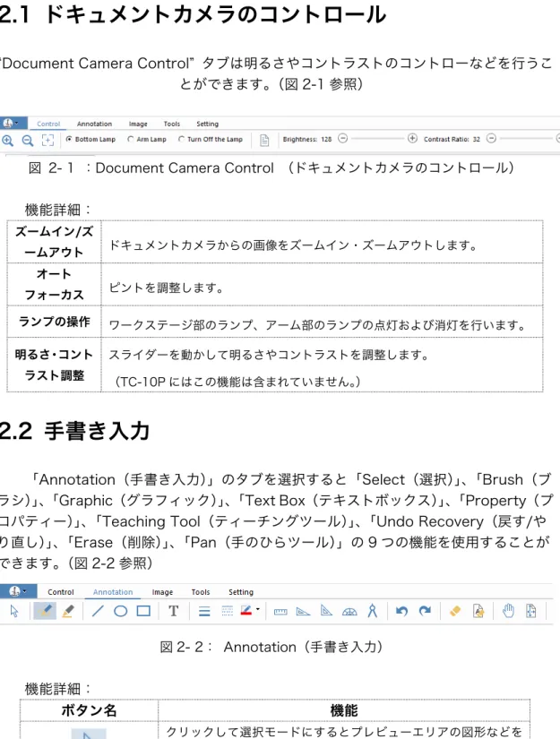This screenshot has height=739, width=560.
Task: Open Setting tab above the drawing tools
Action: tap(241, 592)
